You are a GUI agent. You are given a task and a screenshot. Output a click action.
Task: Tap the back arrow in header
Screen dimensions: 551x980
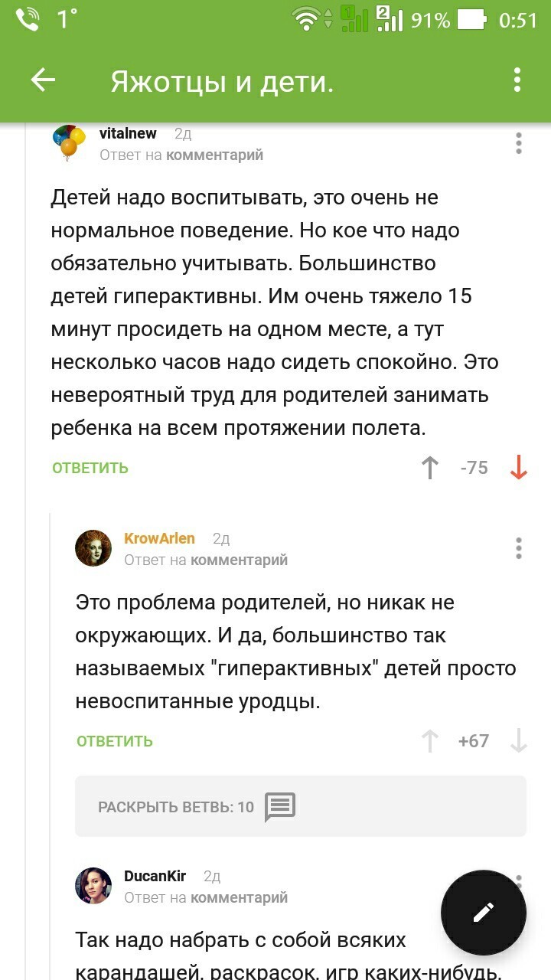pos(43,80)
